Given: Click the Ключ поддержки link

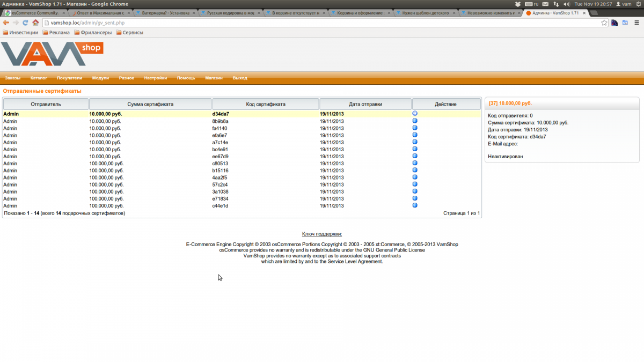Looking at the screenshot, I should [x=322, y=234].
